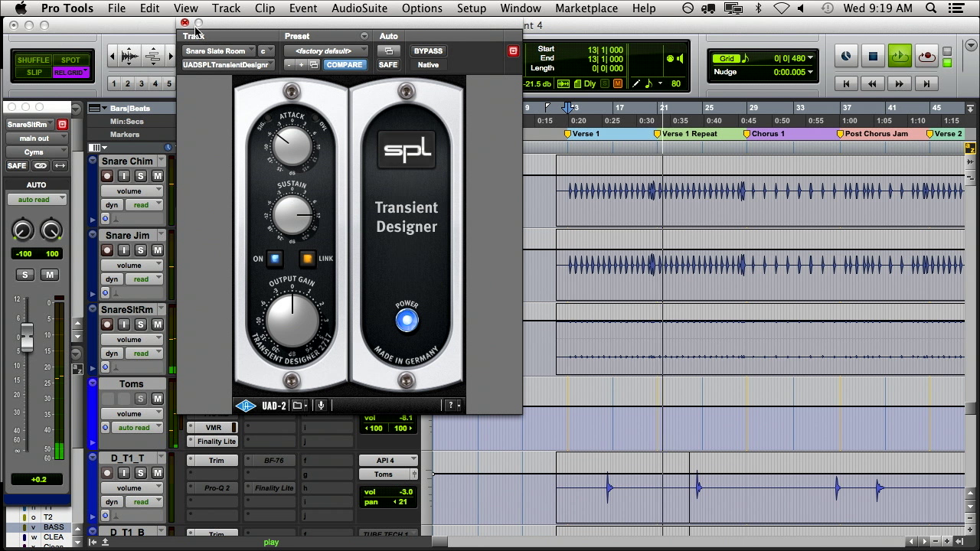The height and width of the screenshot is (551, 980).
Task: Click the link icon in SnareSltRm output window
Action: coord(40,166)
